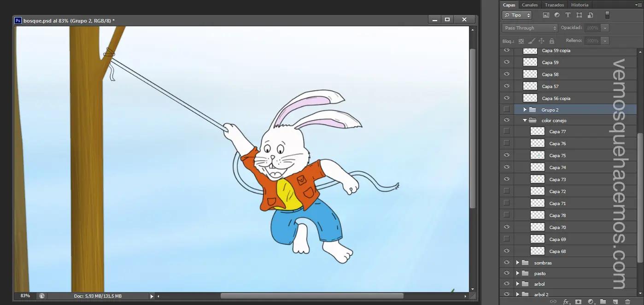Hide layer Capa 75
This screenshot has height=305, width=644.
point(507,155)
